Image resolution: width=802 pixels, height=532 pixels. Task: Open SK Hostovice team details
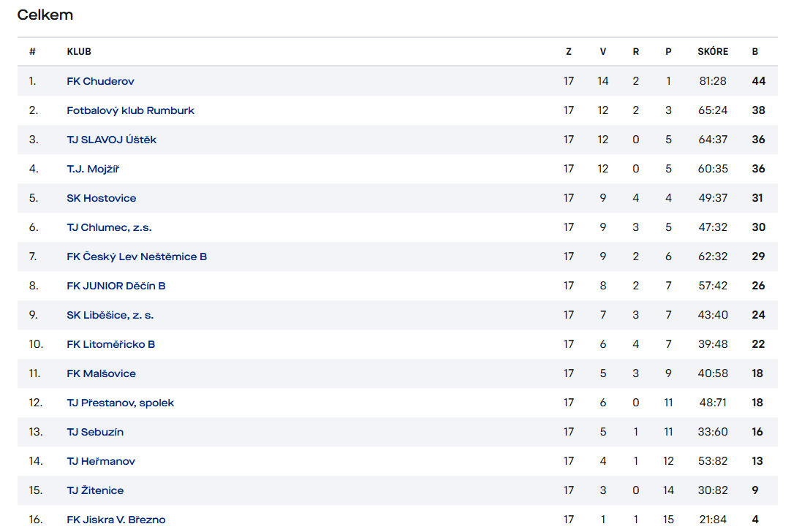[x=101, y=198]
